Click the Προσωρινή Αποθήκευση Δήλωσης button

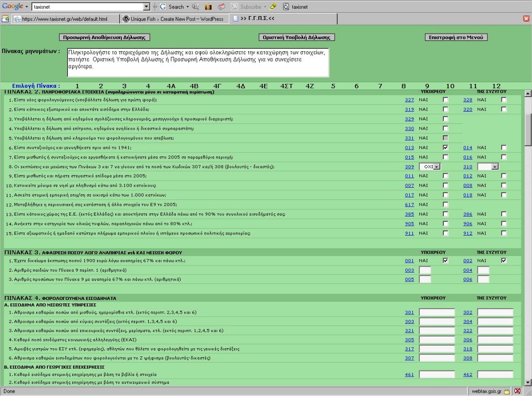[105, 38]
